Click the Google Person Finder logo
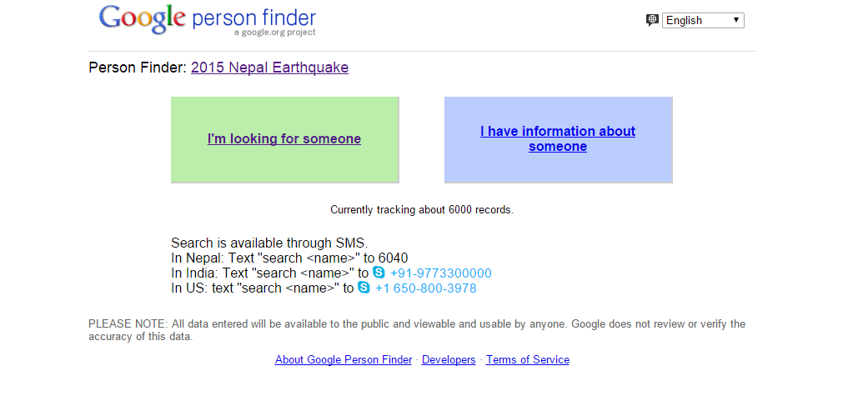 [x=208, y=20]
